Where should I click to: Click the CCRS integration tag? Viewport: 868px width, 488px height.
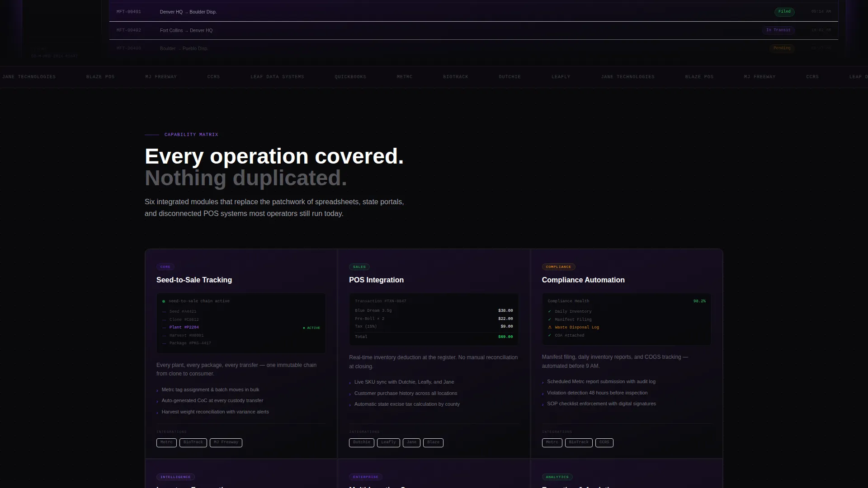(604, 443)
